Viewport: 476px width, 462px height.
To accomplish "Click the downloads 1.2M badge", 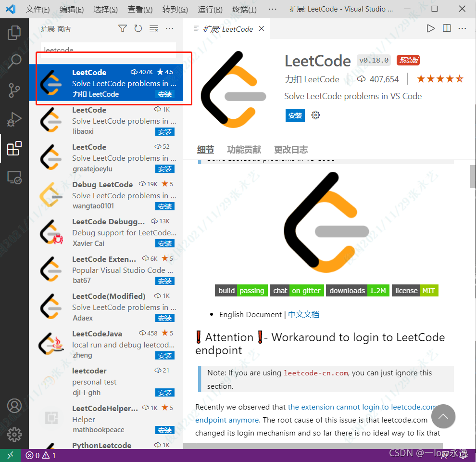I will tap(358, 291).
